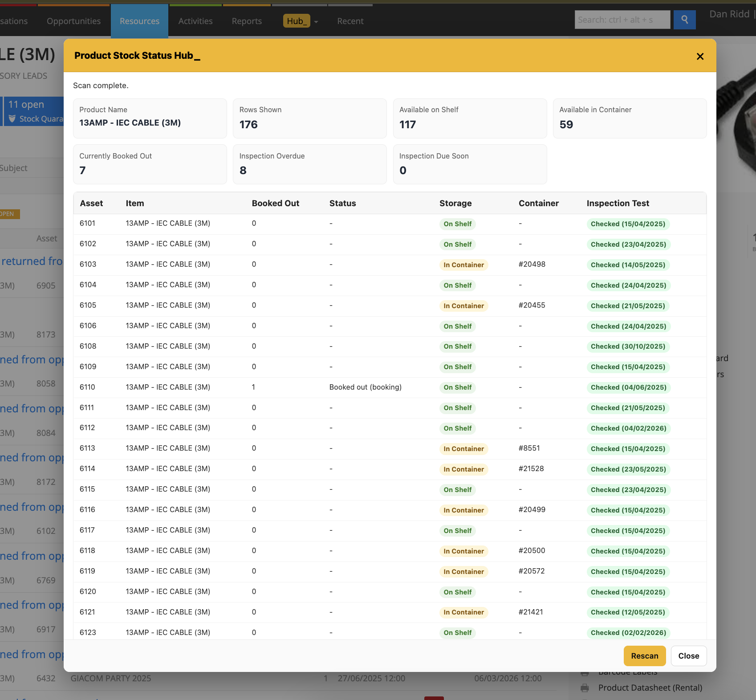Open the GIACOM PARTY 2025 booking link
756x700 pixels.
[x=111, y=678]
